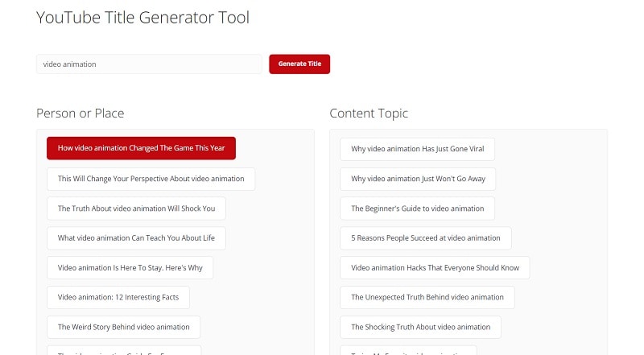Click the video animation keyword input field
The image size is (644, 355).
point(149,64)
